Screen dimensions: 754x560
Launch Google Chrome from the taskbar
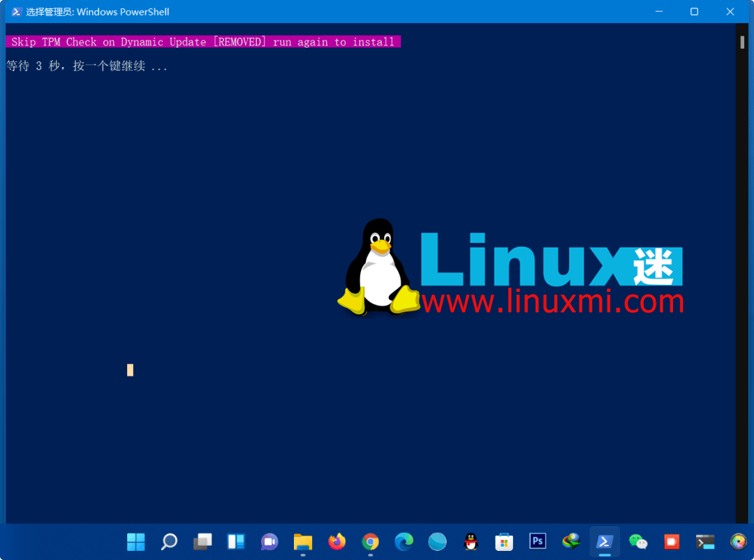370,542
